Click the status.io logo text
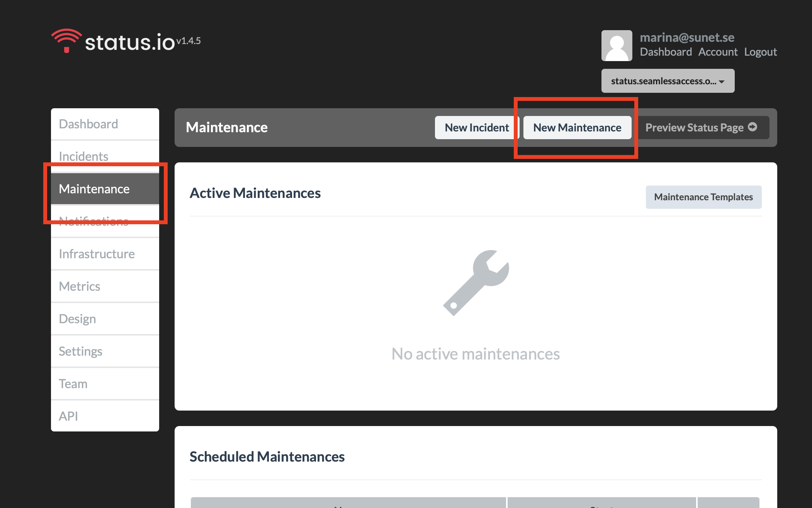 (130, 42)
